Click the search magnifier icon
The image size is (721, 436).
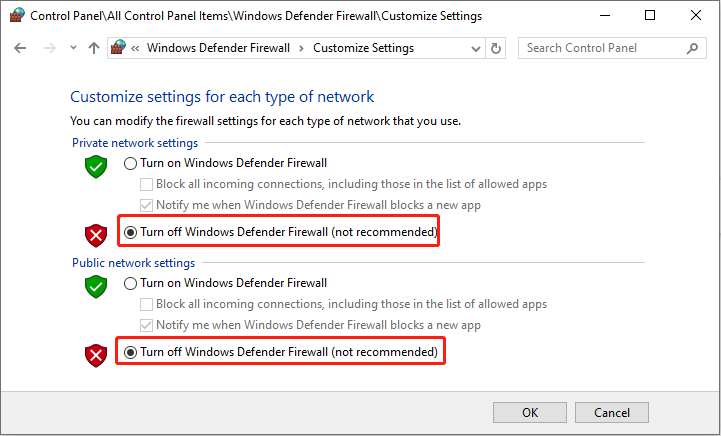coord(690,48)
